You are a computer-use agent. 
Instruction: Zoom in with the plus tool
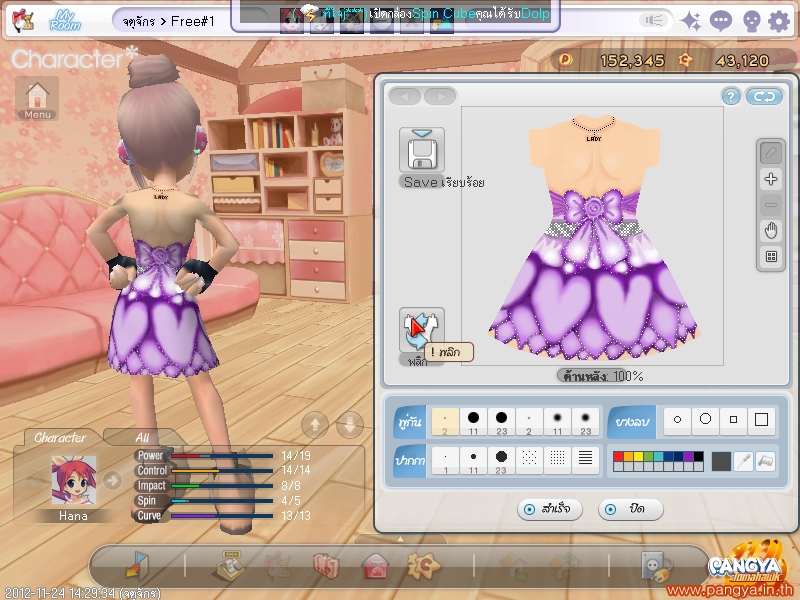[771, 179]
